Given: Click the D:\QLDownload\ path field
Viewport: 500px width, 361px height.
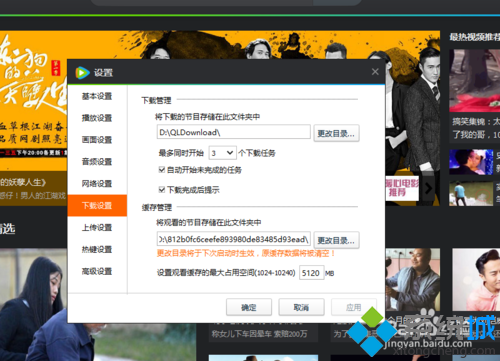Looking at the screenshot, I should 234,132.
